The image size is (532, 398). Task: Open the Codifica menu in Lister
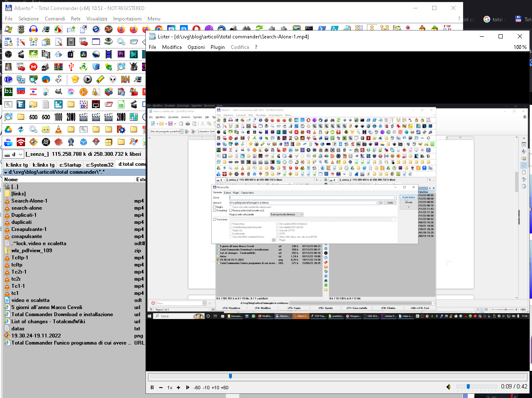pos(240,47)
